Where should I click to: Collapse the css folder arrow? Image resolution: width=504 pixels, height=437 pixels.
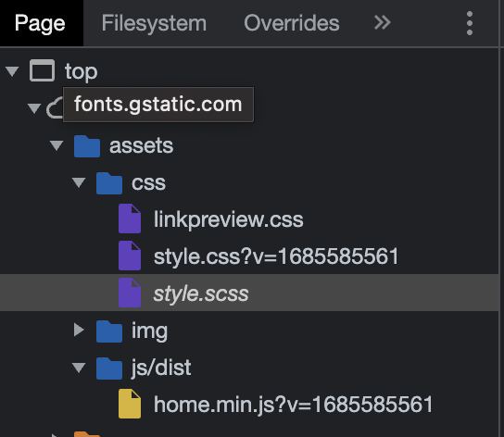[79, 182]
